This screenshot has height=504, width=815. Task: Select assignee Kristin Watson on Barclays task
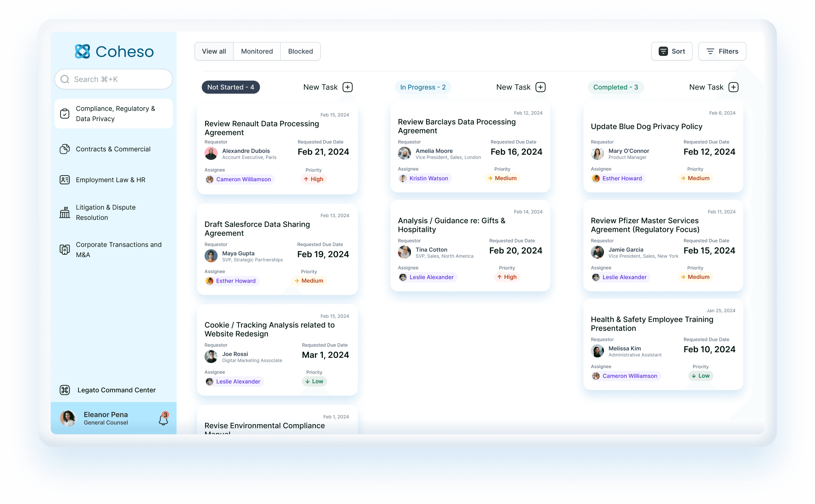(x=424, y=178)
